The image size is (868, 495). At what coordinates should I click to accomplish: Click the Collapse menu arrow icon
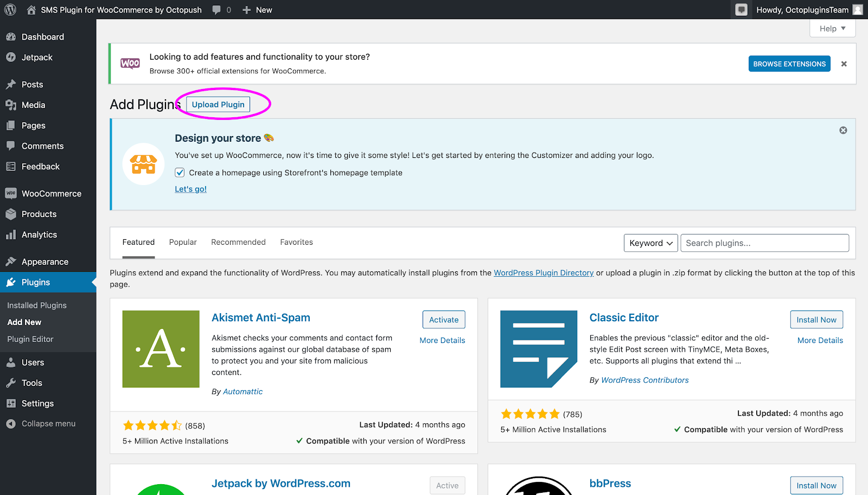tap(11, 424)
